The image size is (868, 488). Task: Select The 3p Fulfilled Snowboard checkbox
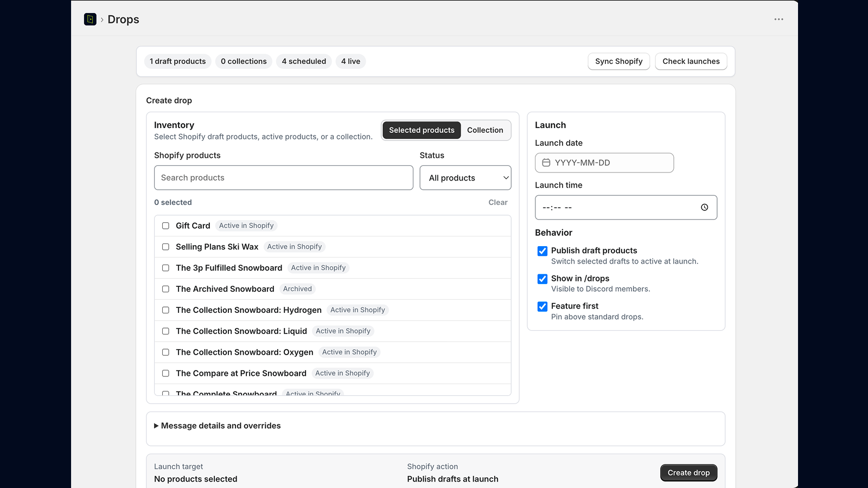point(165,268)
